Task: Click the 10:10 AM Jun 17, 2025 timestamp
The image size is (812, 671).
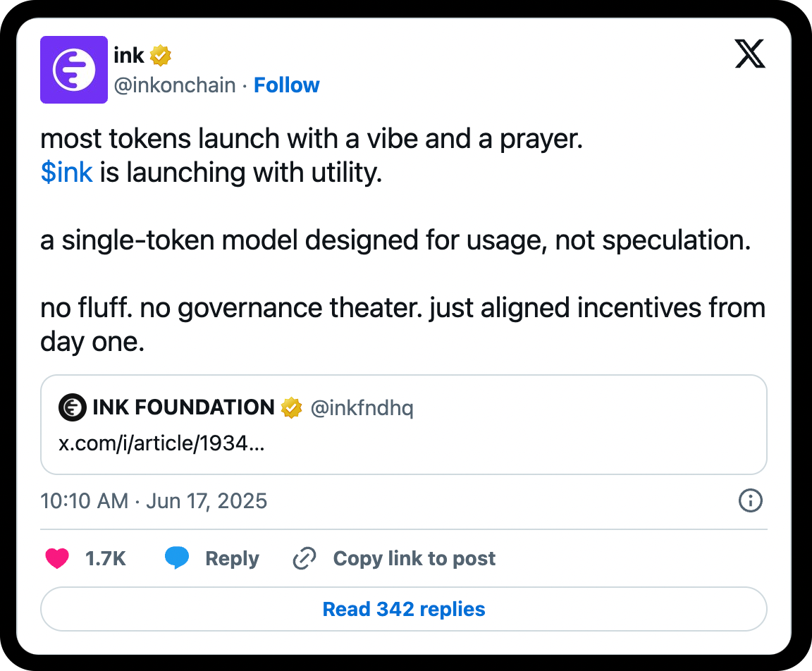Action: pos(154,501)
